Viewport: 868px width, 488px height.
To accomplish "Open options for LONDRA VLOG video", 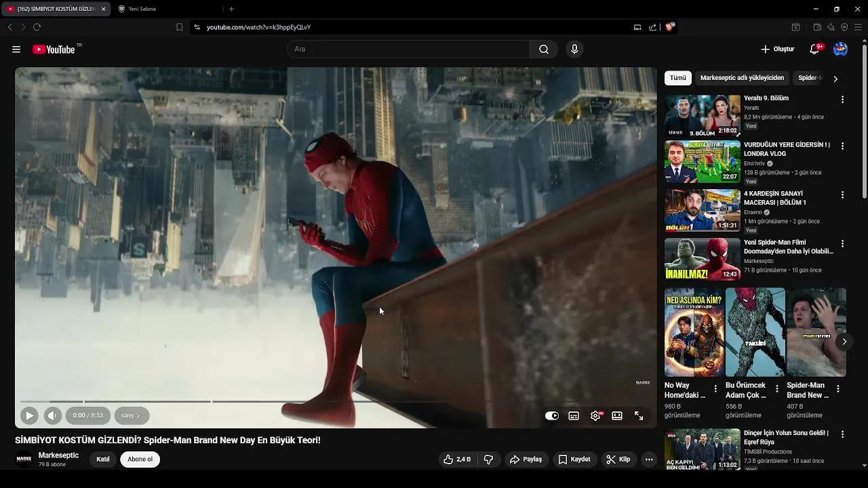I will pyautogui.click(x=842, y=146).
